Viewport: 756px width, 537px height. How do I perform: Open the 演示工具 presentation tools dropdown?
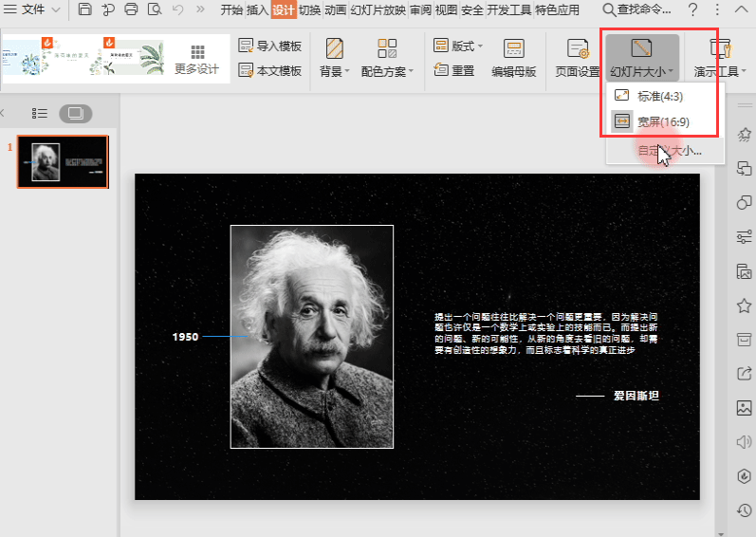pyautogui.click(x=720, y=71)
